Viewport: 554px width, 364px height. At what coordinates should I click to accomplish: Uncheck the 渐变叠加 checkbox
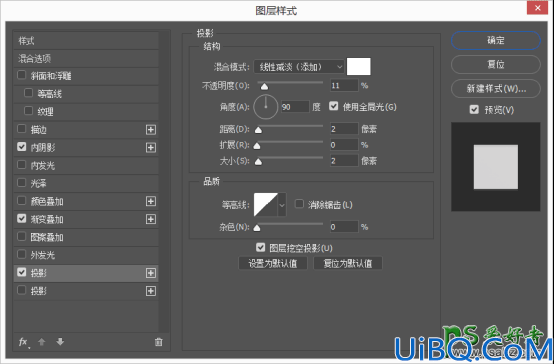(22, 219)
